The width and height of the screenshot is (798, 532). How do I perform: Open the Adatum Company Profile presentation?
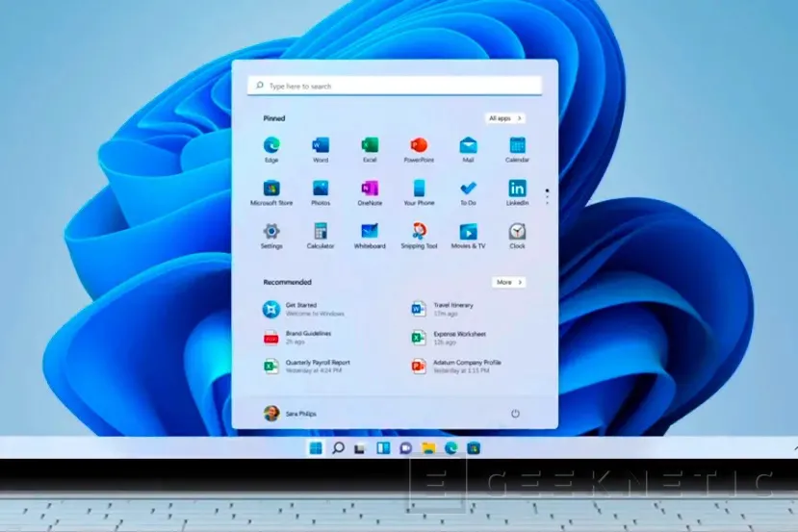(x=456, y=367)
